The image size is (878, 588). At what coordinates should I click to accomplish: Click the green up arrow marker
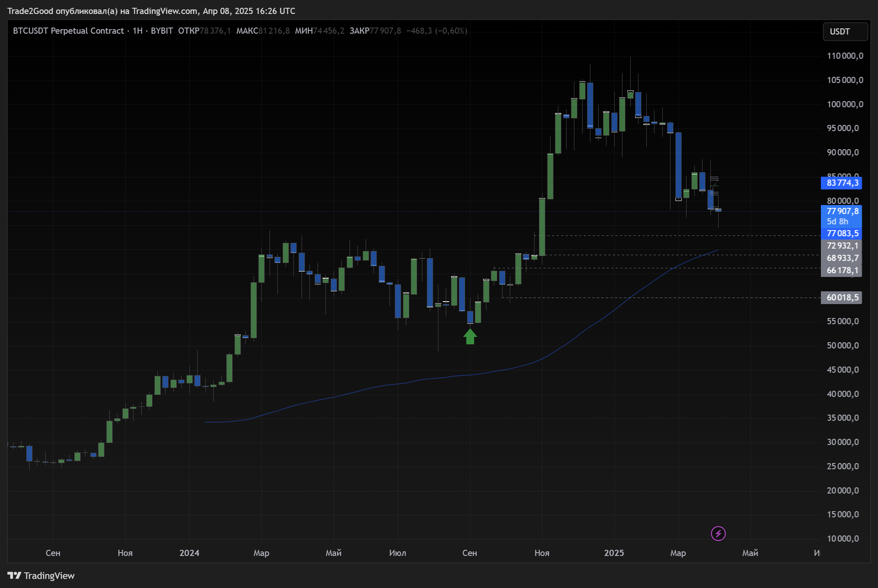pos(470,337)
